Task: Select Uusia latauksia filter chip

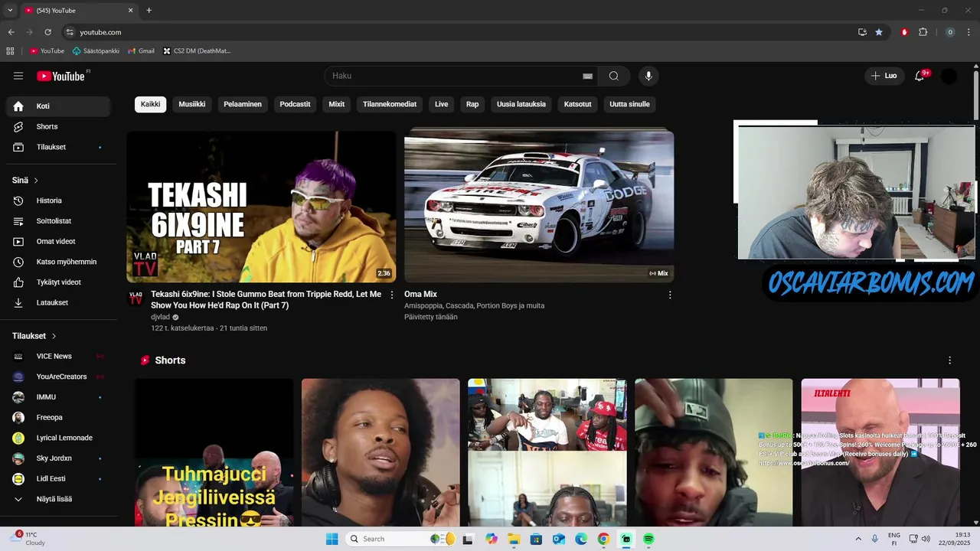Action: tap(521, 104)
